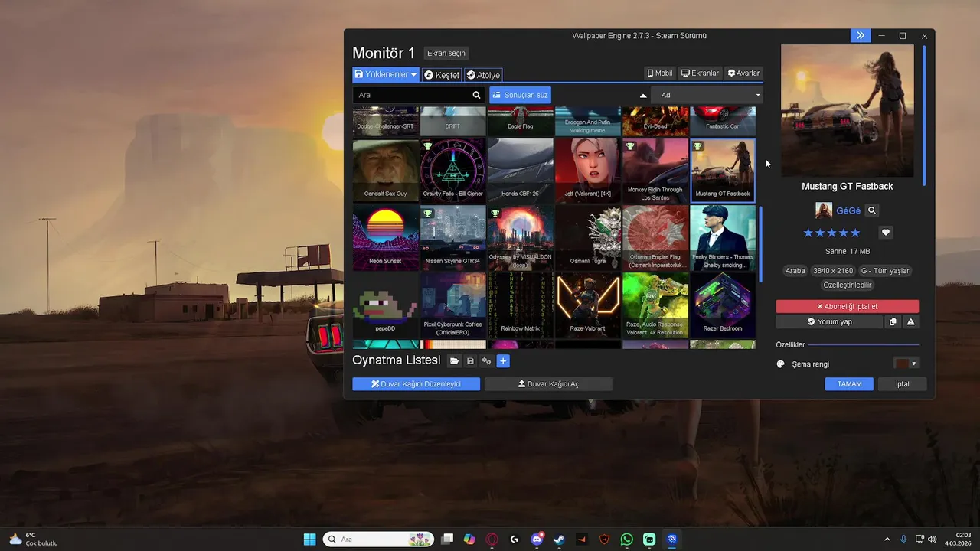This screenshot has width=980, height=551.
Task: Report wallpaper with warning triangle icon
Action: pyautogui.click(x=911, y=322)
